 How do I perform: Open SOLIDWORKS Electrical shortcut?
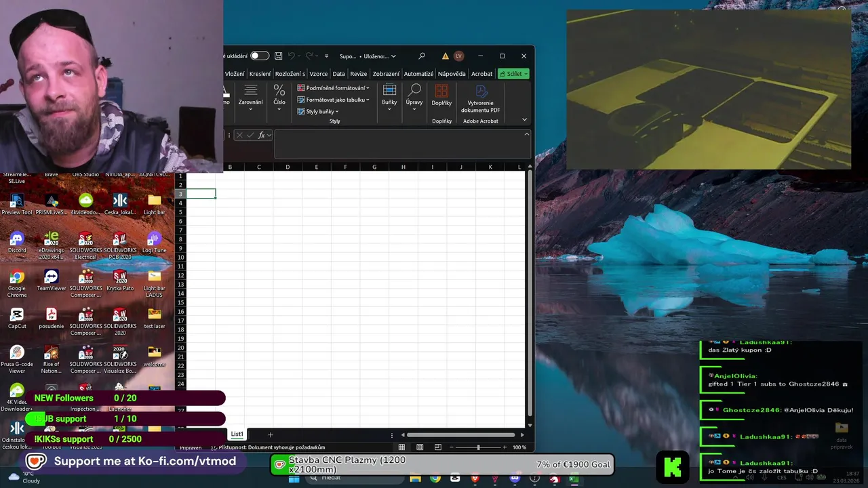[85, 245]
